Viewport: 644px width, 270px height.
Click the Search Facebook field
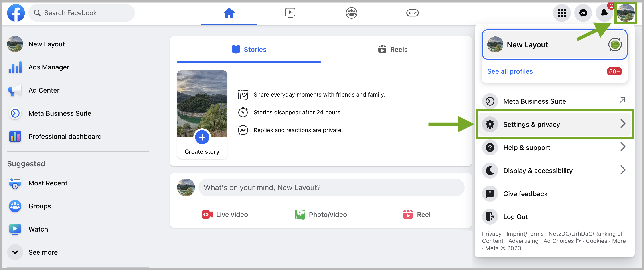pos(81,13)
